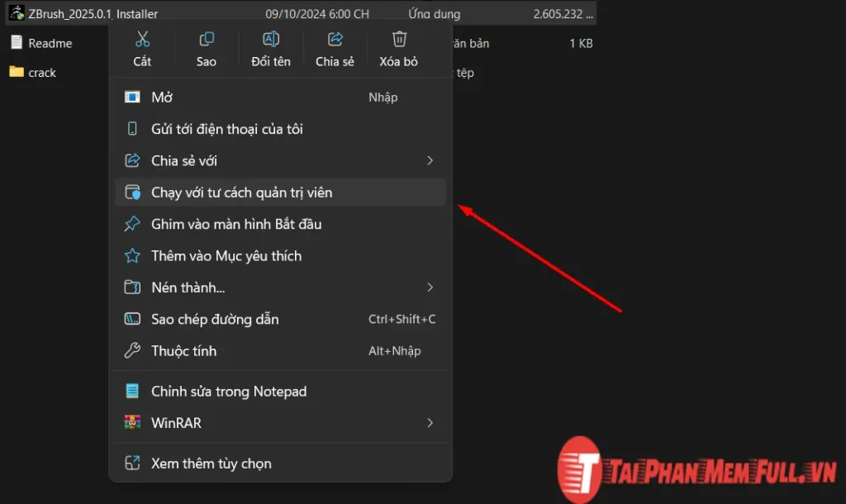Viewport: 846px width, 504px height.
Task: Click the Chia sẻ (Share) icon
Action: click(335, 38)
